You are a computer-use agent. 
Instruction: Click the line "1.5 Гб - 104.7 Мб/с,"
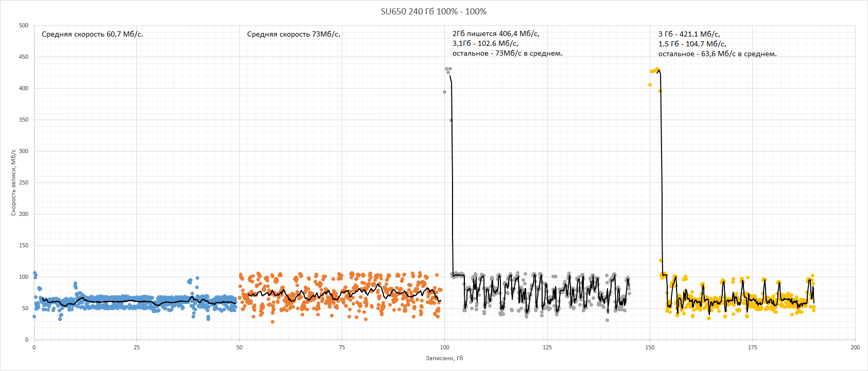[x=692, y=44]
